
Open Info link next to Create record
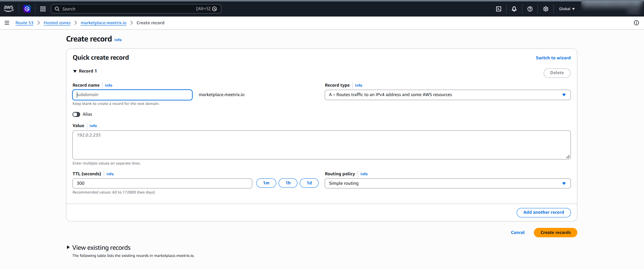(x=118, y=40)
